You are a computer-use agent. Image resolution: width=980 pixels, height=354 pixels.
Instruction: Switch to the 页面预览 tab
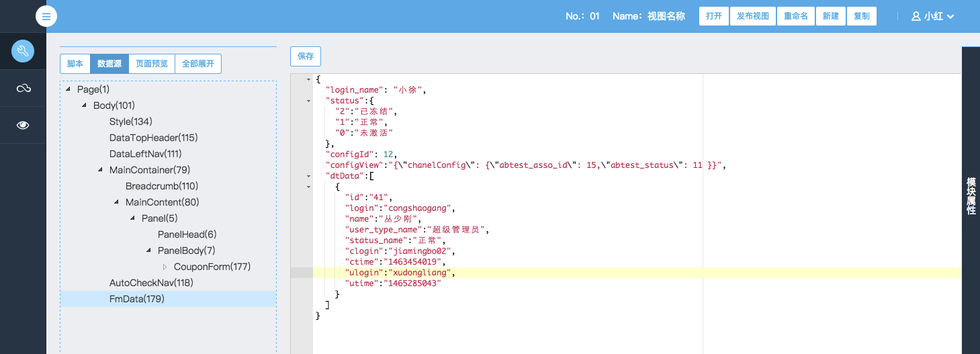152,64
